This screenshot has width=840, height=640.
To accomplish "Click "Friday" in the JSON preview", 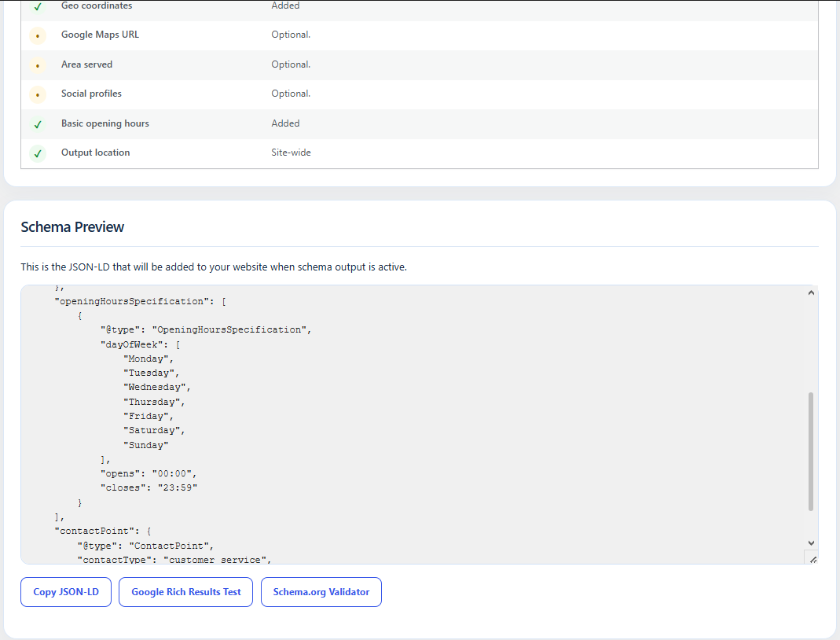I will click(149, 416).
